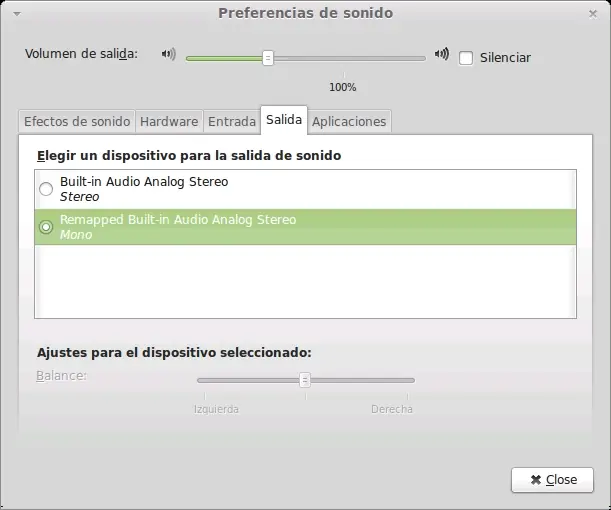The image size is (611, 510).
Task: Click the Volumen de salida label
Action: [81, 54]
